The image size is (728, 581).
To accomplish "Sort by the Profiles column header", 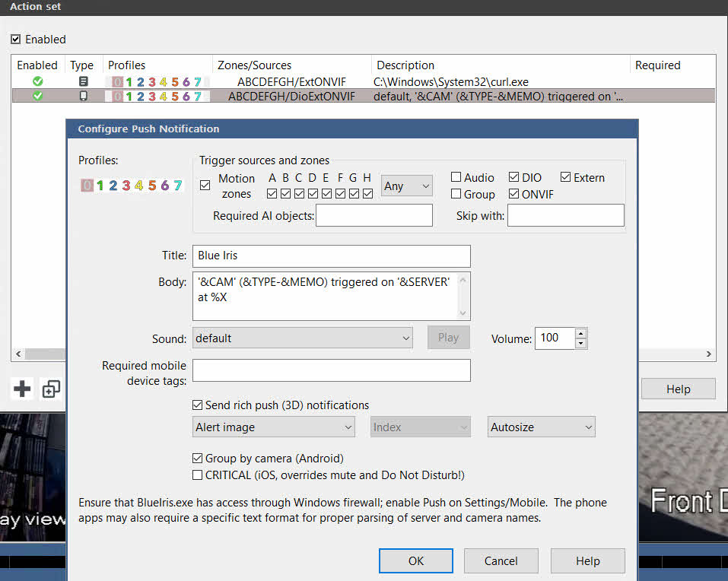I will click(x=158, y=65).
